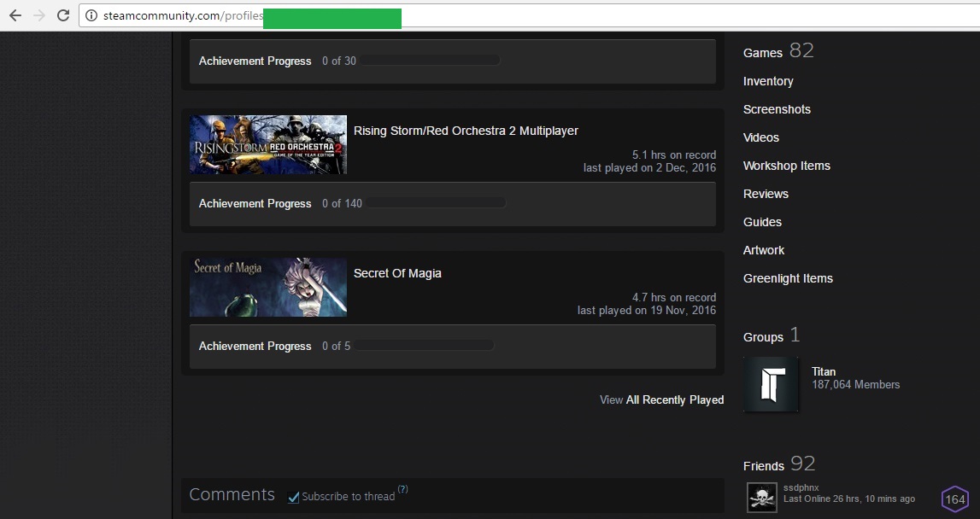Select Reviews in the profile sidebar
980x519 pixels.
point(766,194)
